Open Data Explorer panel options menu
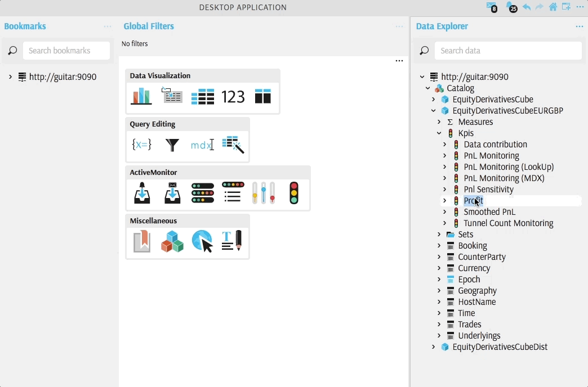 tap(580, 26)
